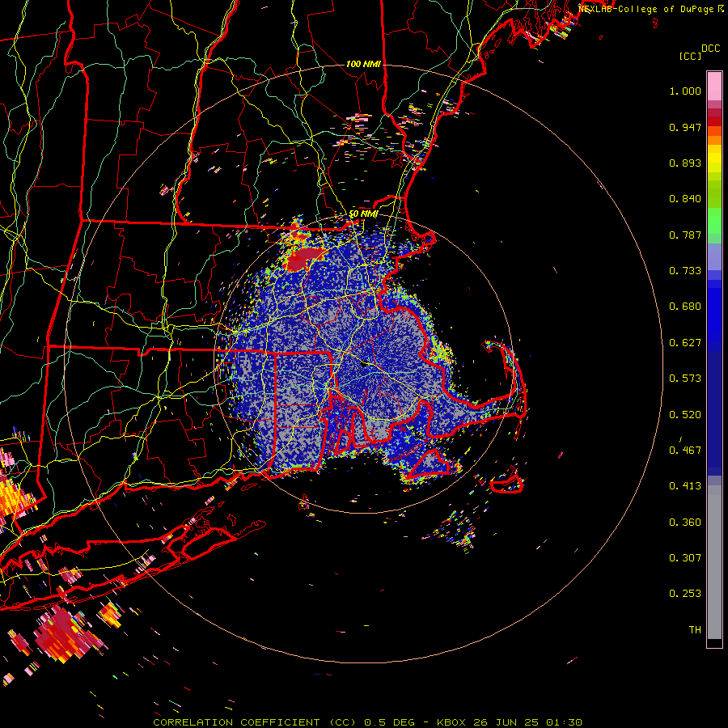
Task: Click the [CC] legend header
Action: 691,57
